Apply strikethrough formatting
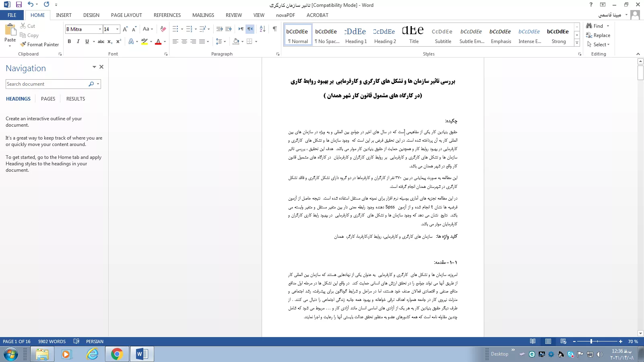 tap(101, 41)
